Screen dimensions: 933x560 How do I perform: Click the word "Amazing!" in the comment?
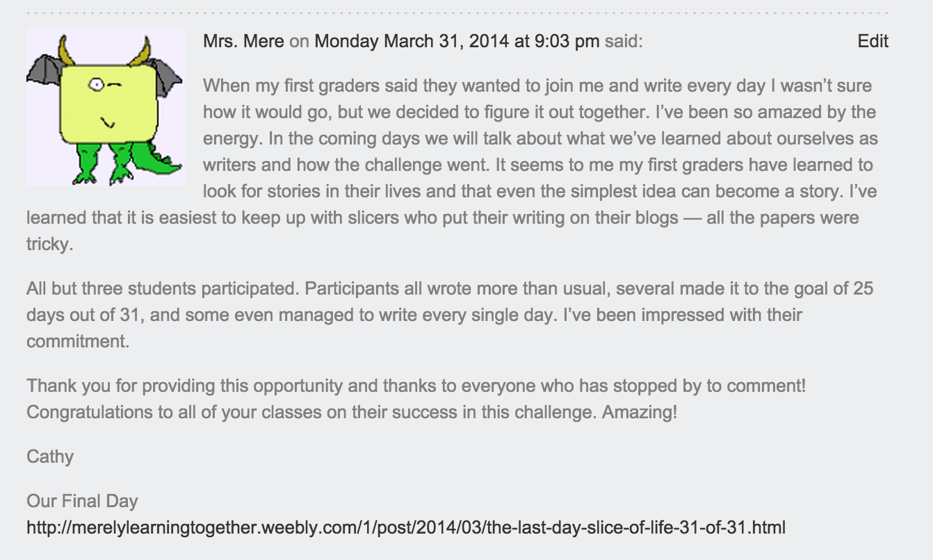(640, 412)
